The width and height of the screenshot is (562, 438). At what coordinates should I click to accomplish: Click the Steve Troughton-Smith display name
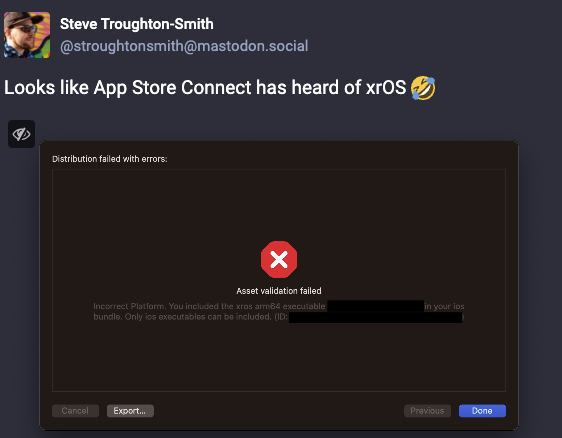(137, 24)
